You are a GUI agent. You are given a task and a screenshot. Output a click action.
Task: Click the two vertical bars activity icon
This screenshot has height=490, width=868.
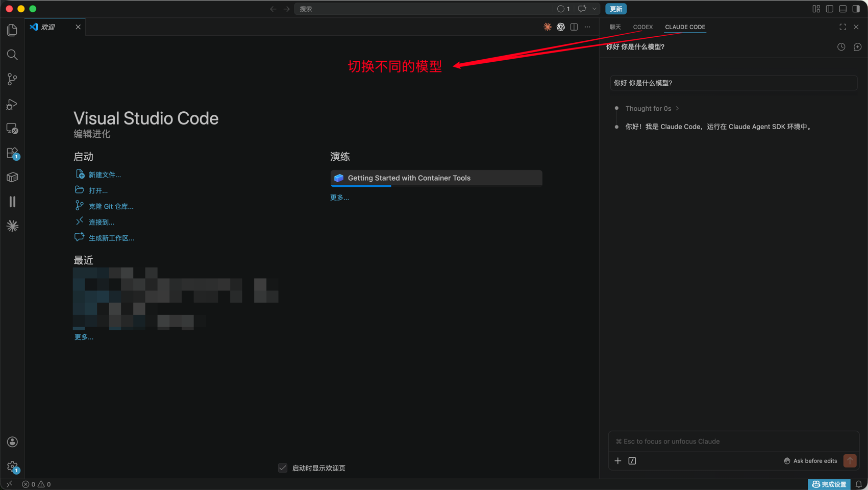(x=12, y=202)
